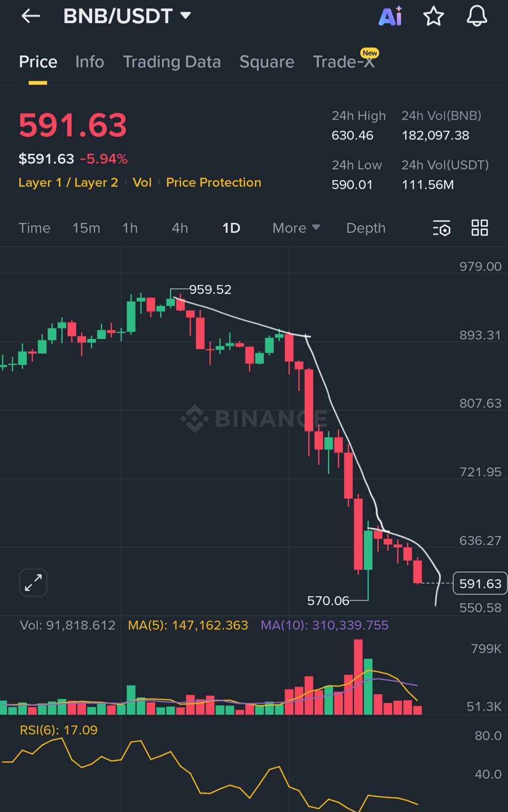508x812 pixels.
Task: Open the Trading Data tab
Action: point(172,62)
